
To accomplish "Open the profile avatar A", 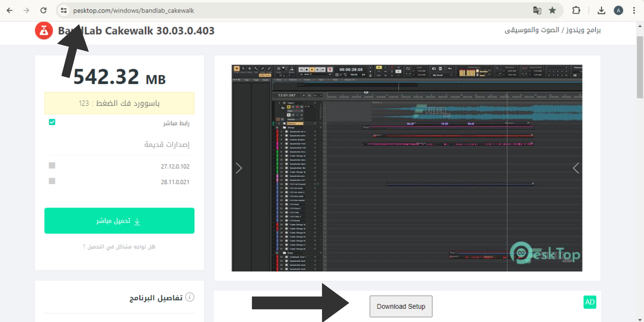I will 618,11.
